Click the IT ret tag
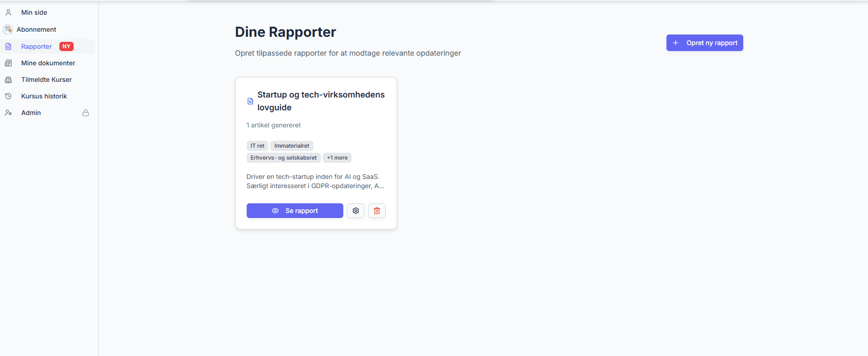868x356 pixels. pos(257,146)
